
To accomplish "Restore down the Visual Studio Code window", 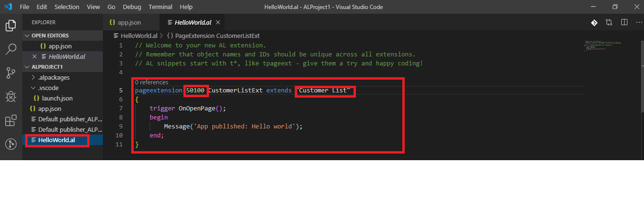I will [615, 7].
